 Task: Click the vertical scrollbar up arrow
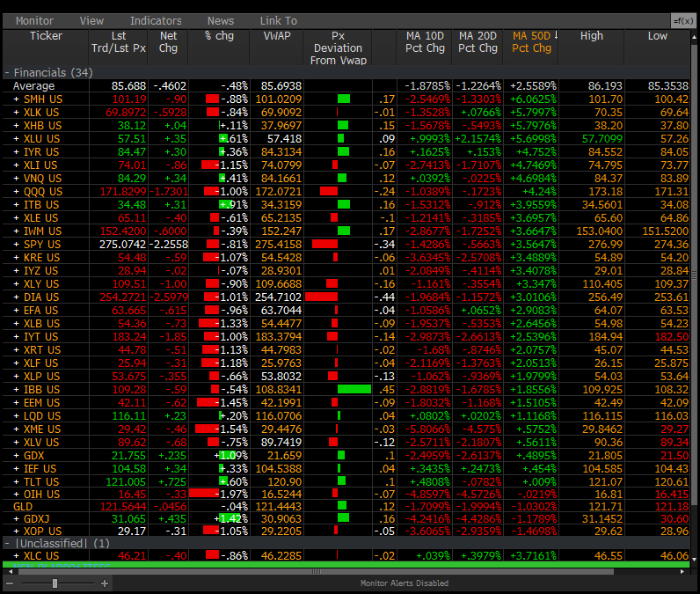click(694, 38)
